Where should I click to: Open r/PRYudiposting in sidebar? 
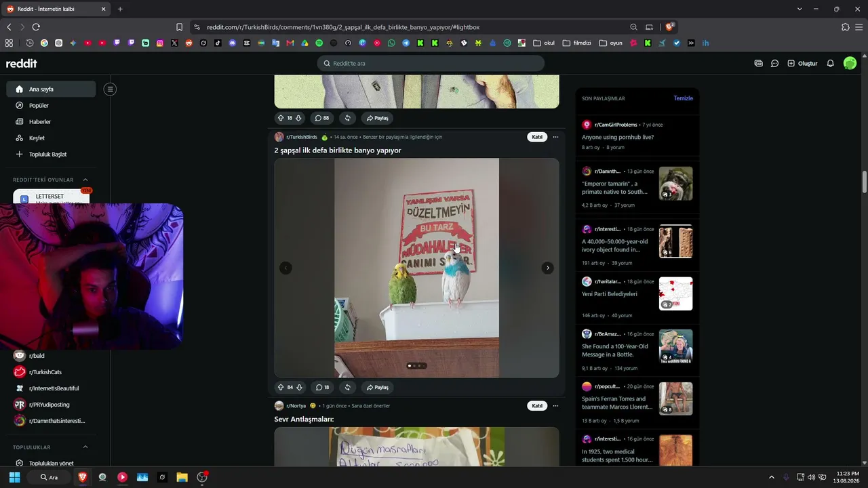coord(51,405)
